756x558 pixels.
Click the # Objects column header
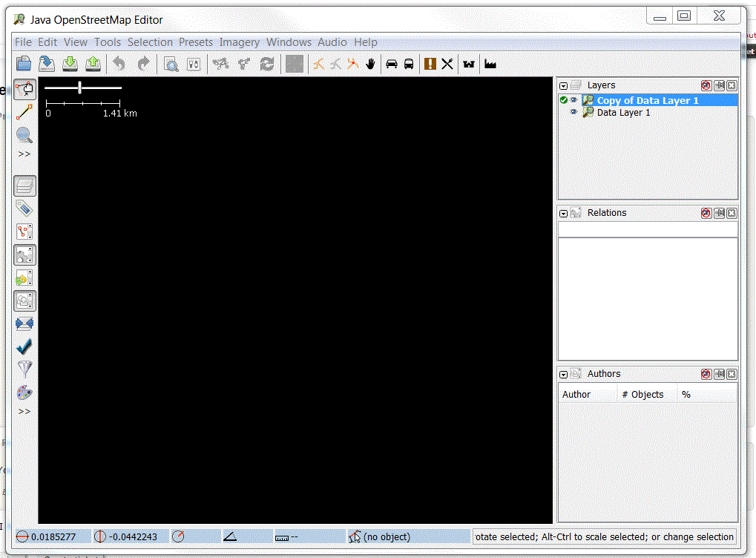pyautogui.click(x=647, y=394)
